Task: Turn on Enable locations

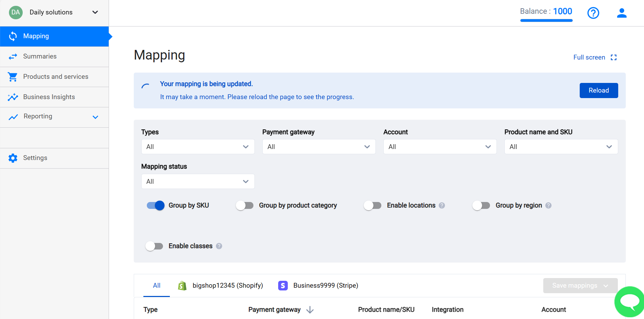Action: [372, 205]
